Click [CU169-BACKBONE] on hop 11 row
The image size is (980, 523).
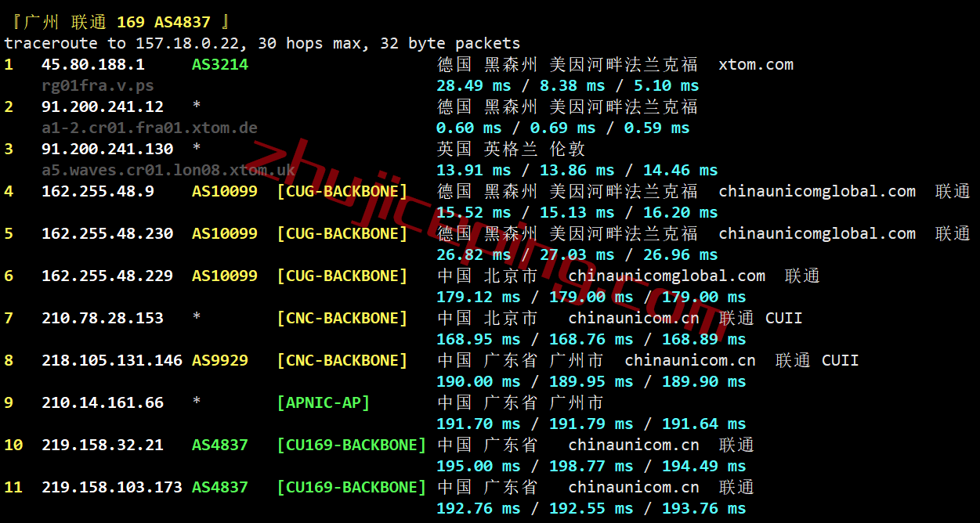click(x=352, y=487)
